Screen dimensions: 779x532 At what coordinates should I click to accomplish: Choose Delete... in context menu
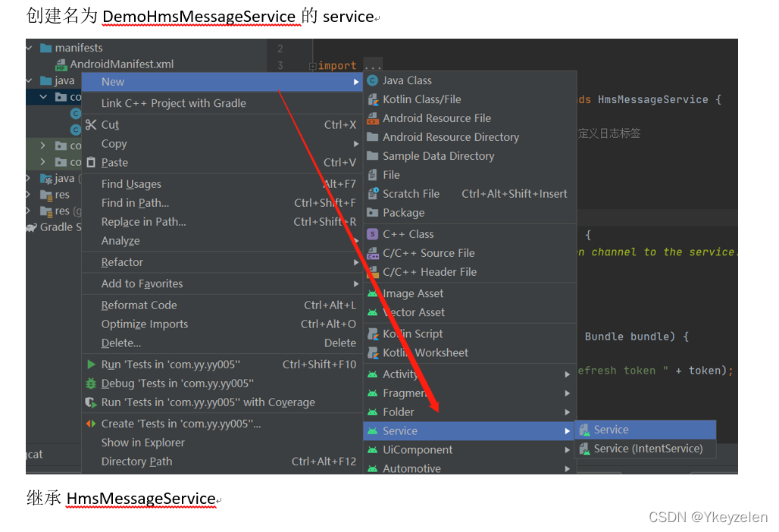(x=222, y=343)
